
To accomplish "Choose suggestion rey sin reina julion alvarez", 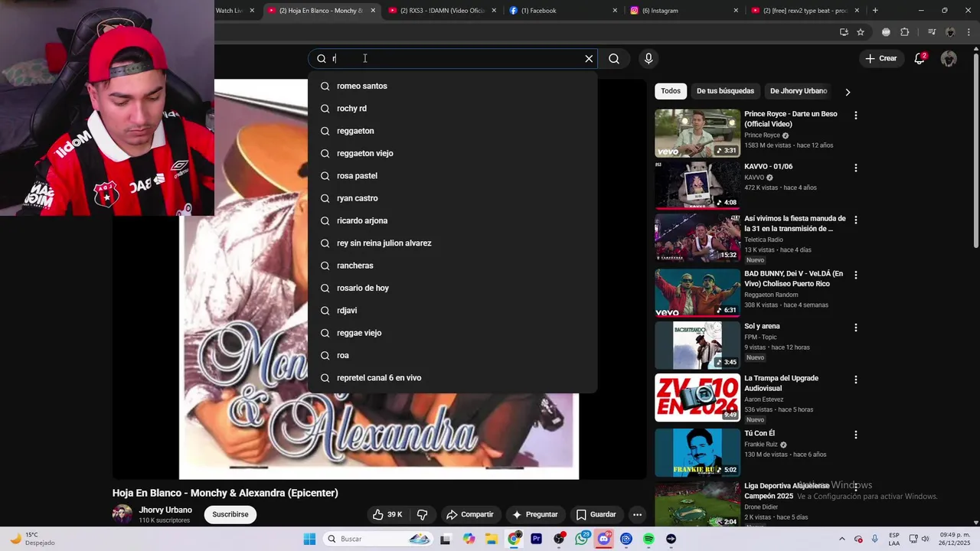I will pyautogui.click(x=452, y=243).
